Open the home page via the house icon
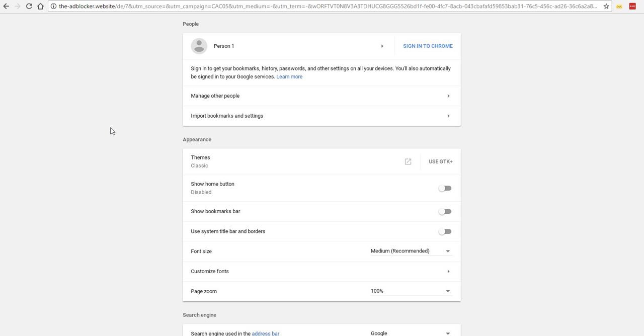The height and width of the screenshot is (336, 644). click(x=40, y=6)
